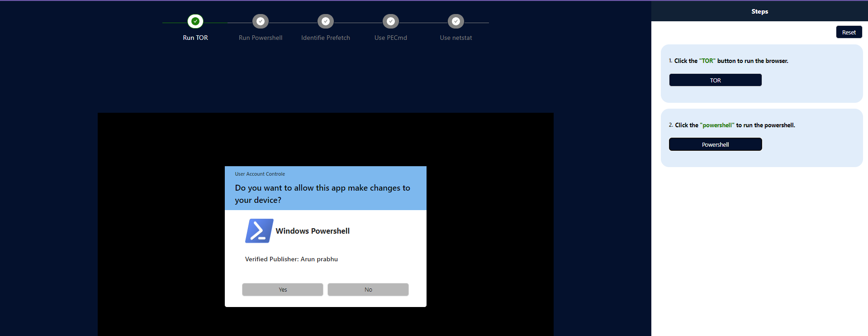Click the Reset button in Steps panel

(849, 32)
